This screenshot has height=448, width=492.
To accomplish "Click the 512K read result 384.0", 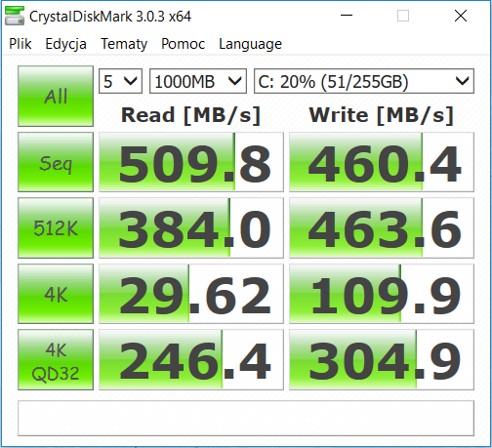I will tap(191, 227).
